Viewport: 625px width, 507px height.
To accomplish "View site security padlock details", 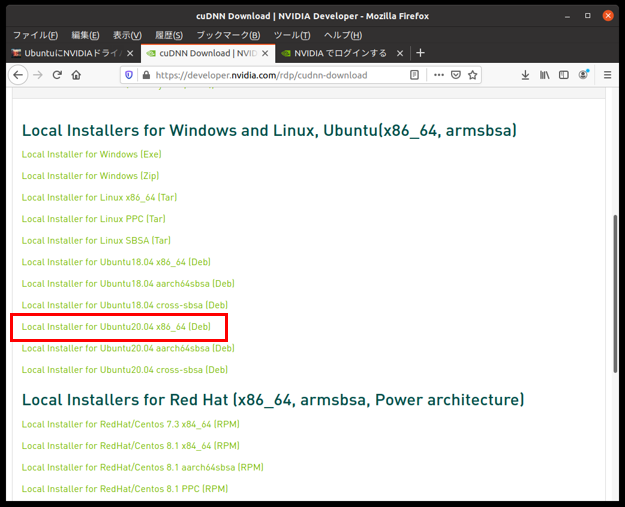I will pos(146,75).
